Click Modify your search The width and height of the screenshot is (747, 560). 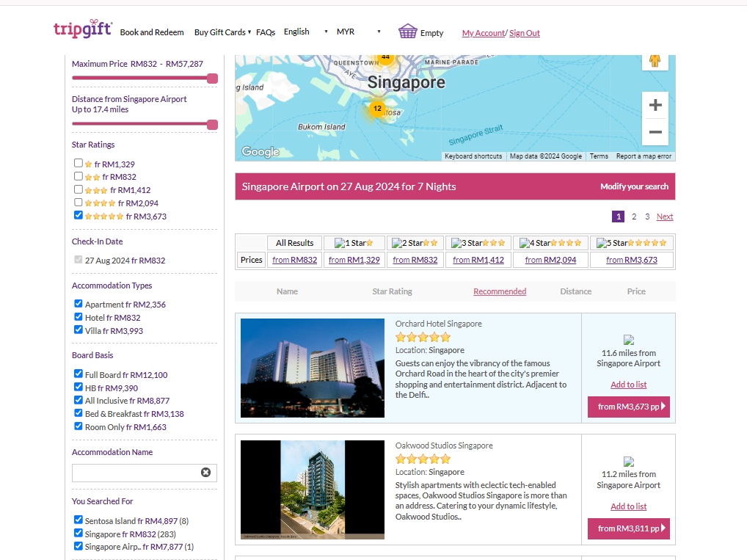[x=634, y=186]
